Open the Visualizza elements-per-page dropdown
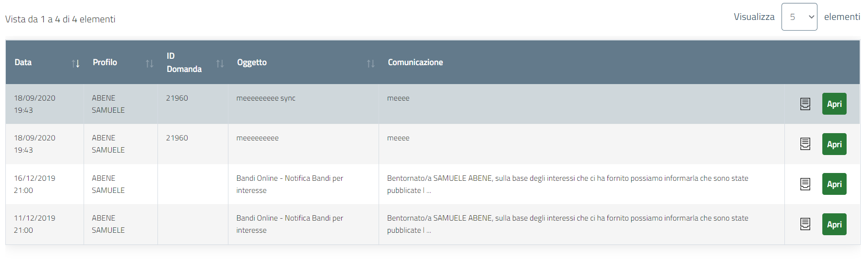Viewport: 868px width, 259px height. click(799, 17)
